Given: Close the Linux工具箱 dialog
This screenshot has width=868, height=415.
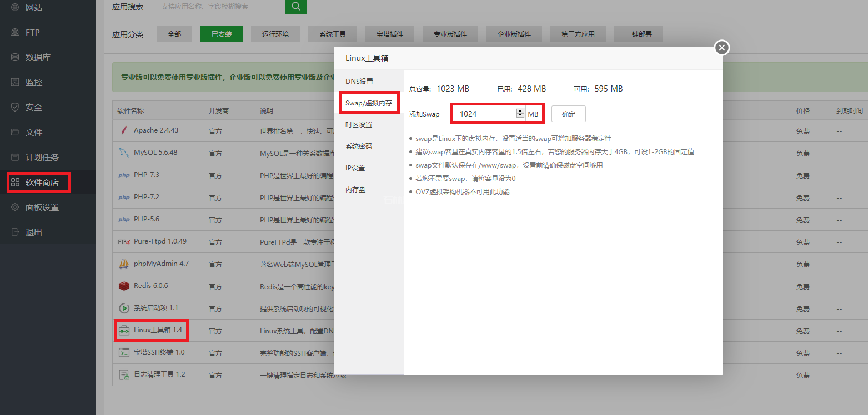Looking at the screenshot, I should 721,48.
